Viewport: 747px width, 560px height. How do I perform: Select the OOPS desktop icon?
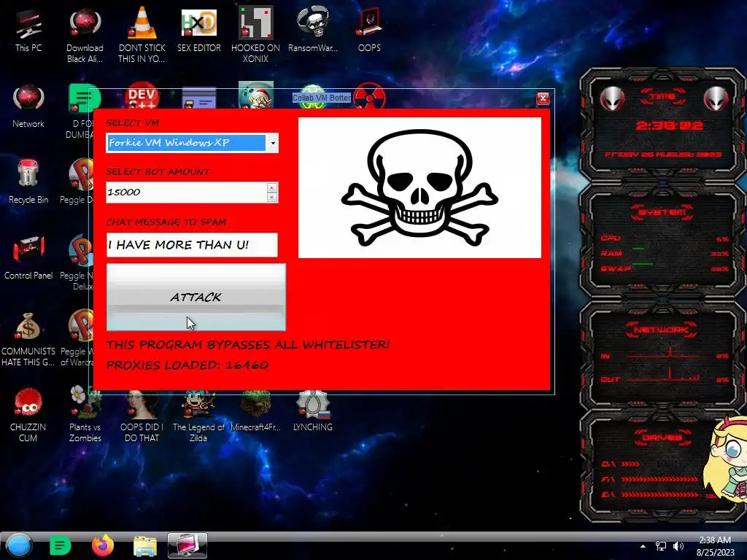[369, 29]
